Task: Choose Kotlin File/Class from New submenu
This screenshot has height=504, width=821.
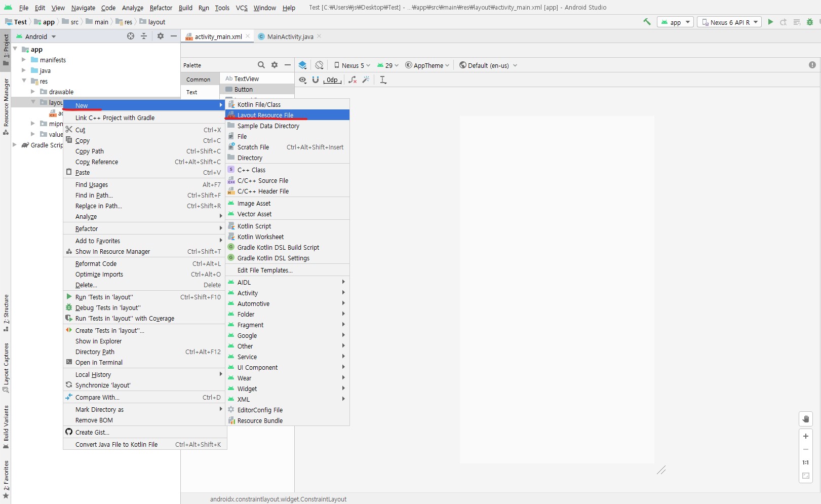Action: coord(287,104)
